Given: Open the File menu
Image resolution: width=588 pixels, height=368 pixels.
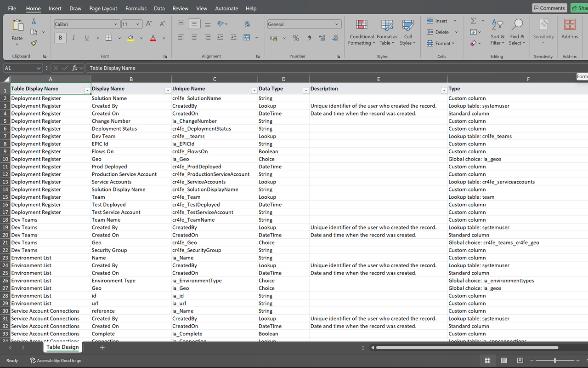Looking at the screenshot, I should click(x=12, y=8).
